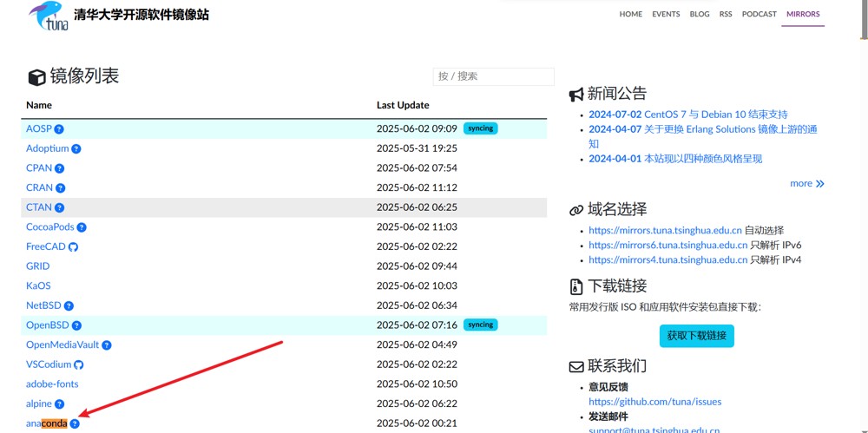Image resolution: width=868 pixels, height=433 pixels.
Task: Open the mirrors6 IPv6 domain link
Action: 668,246
